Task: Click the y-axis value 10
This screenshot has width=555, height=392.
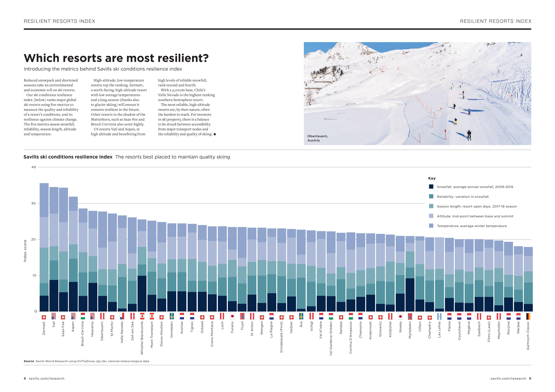Action: (x=34, y=275)
